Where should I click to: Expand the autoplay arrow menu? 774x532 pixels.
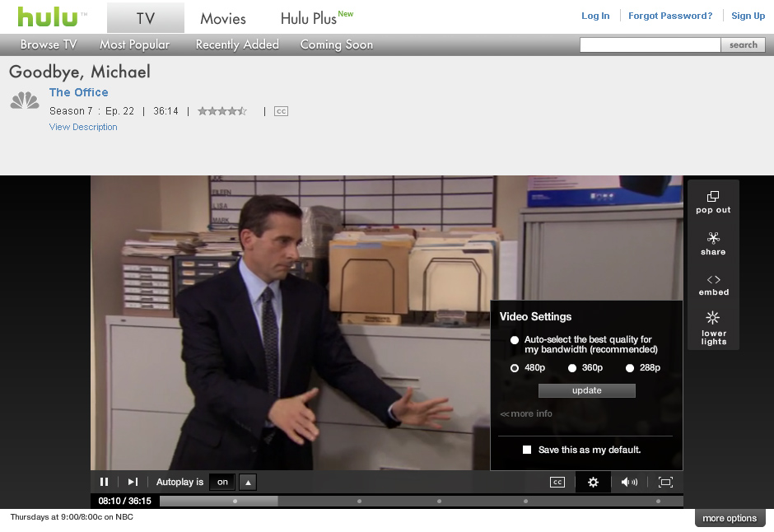click(x=248, y=482)
